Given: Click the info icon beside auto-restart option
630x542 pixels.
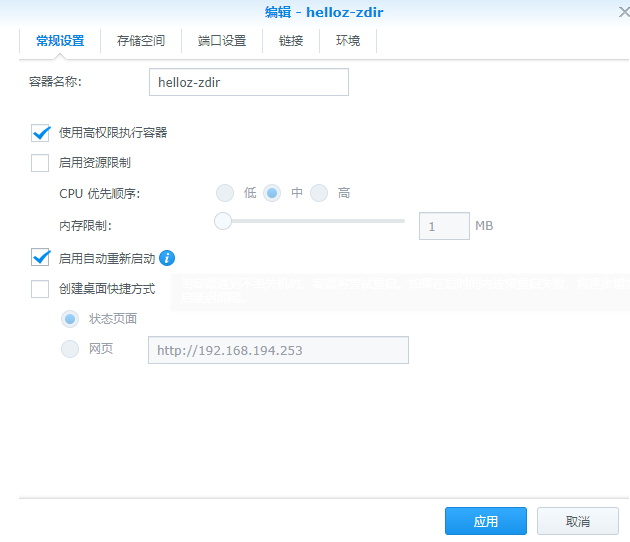Looking at the screenshot, I should coord(167,258).
